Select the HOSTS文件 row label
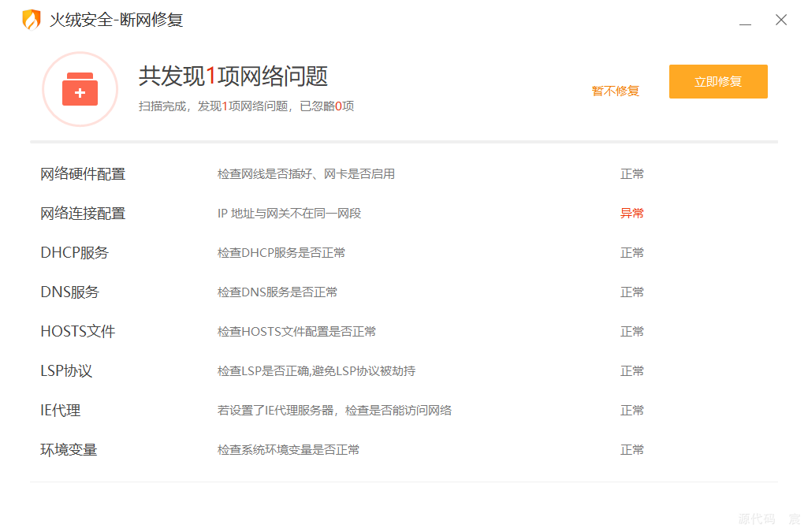 point(78,332)
